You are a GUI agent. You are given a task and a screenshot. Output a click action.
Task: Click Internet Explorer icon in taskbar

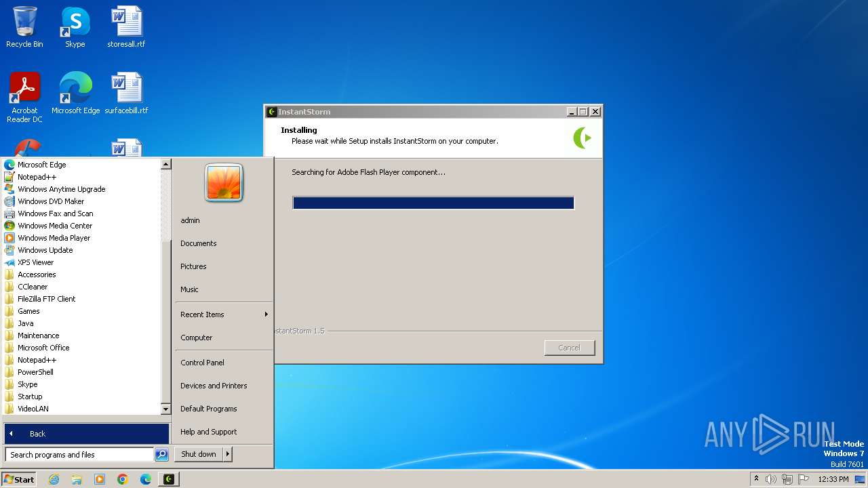click(54, 479)
